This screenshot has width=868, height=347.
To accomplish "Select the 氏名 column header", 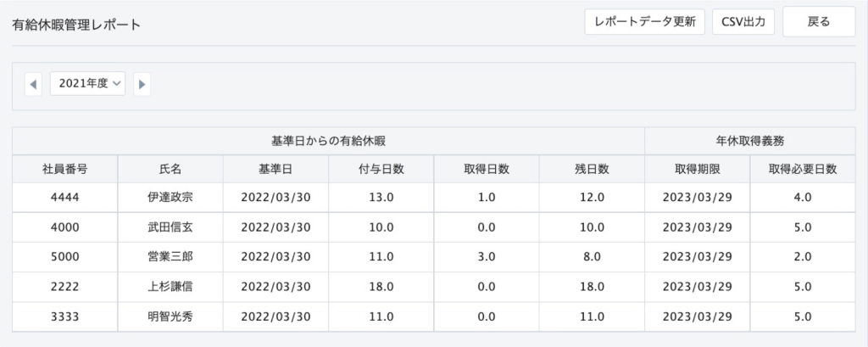I will click(x=170, y=170).
